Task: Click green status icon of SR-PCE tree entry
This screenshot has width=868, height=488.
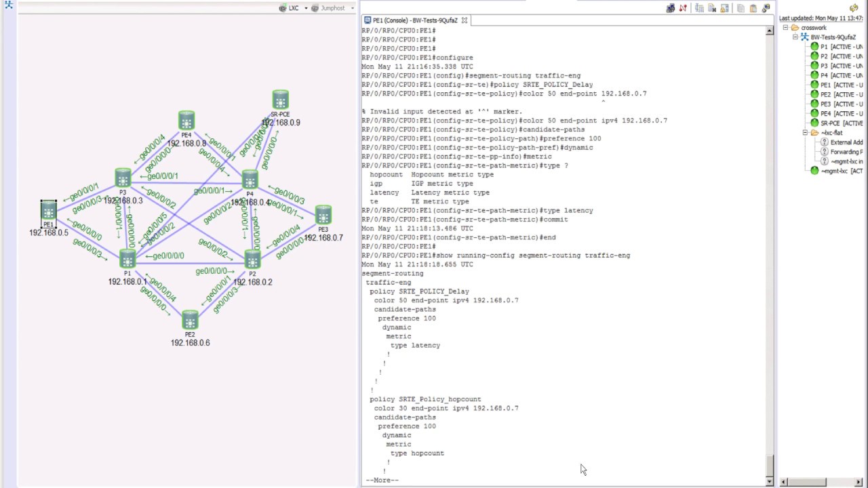Action: coord(814,123)
